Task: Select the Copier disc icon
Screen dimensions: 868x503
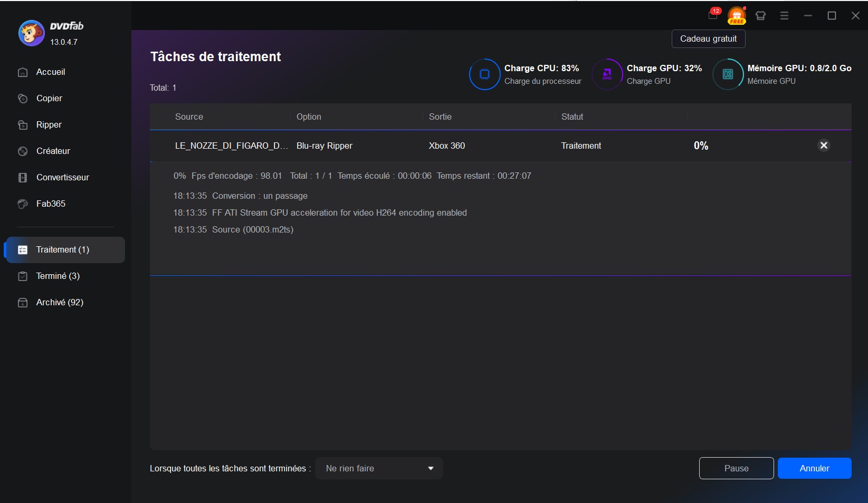Action: tap(23, 99)
